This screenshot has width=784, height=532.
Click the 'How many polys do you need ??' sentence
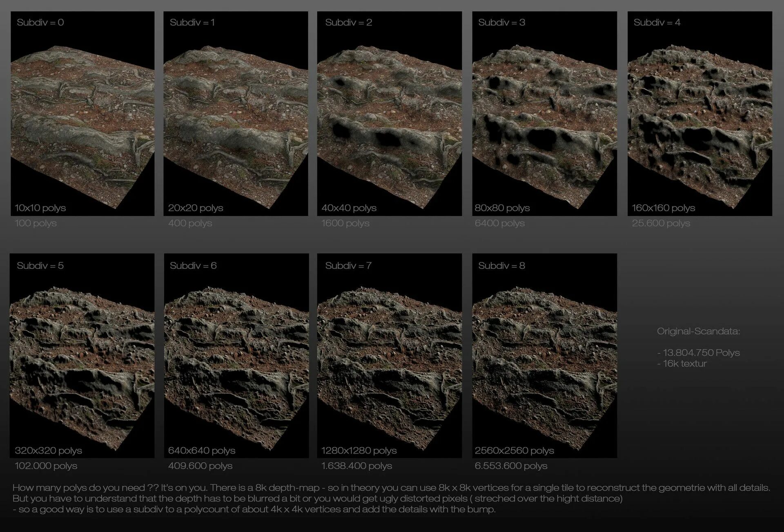pos(86,488)
